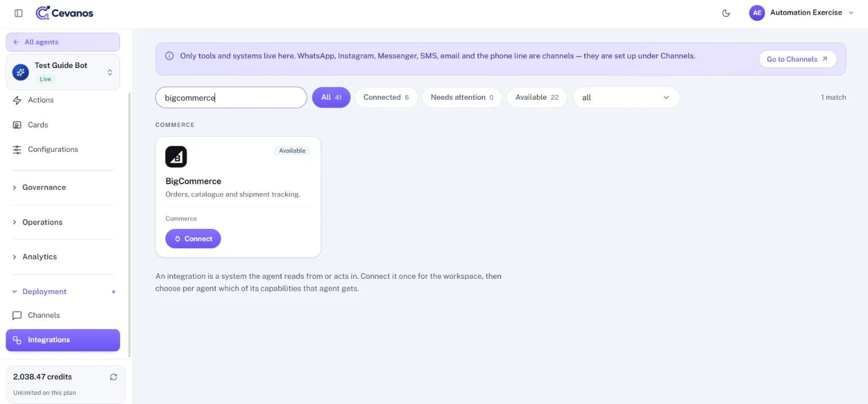Select Integrations in the sidebar
The image size is (868, 404).
[x=63, y=340]
